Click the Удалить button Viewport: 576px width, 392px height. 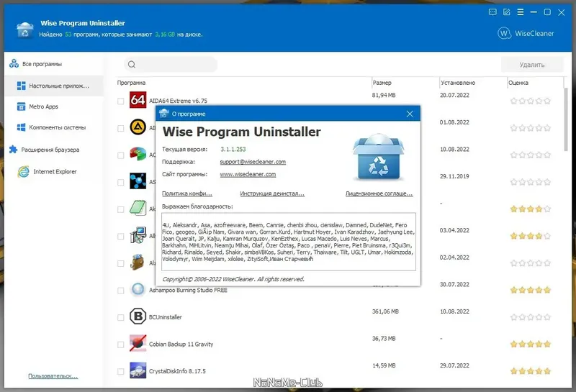click(532, 65)
